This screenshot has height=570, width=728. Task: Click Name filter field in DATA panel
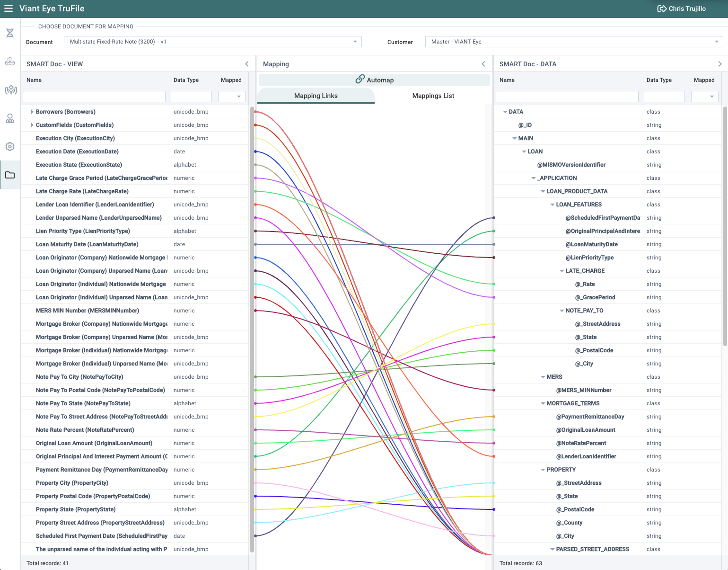pyautogui.click(x=567, y=97)
